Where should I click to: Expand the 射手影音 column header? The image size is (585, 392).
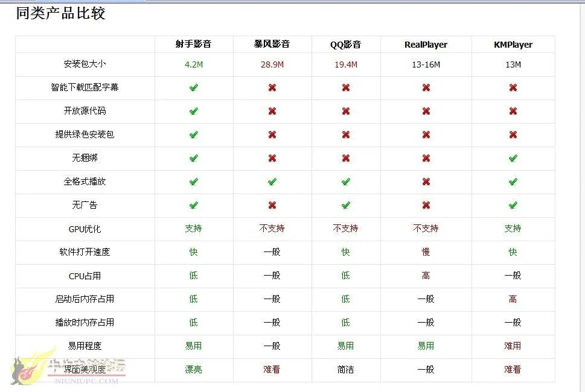193,44
